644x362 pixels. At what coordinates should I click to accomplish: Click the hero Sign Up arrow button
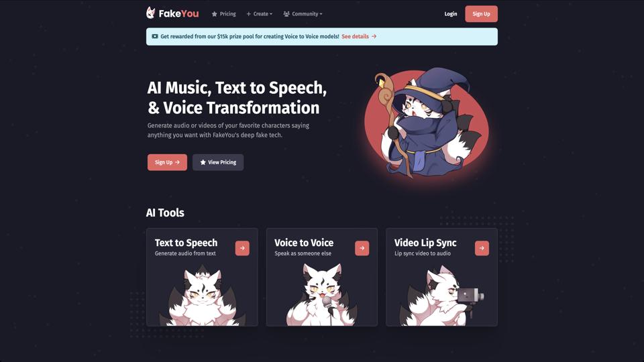(x=167, y=162)
